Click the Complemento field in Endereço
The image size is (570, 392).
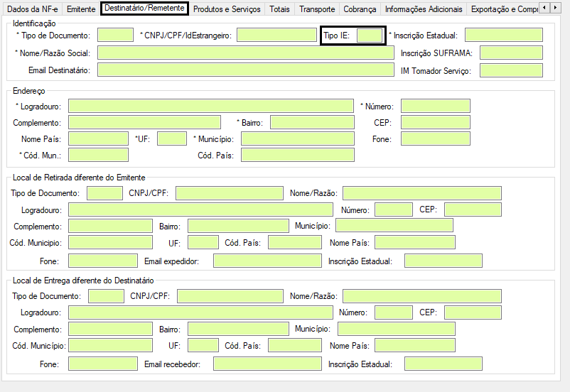[144, 122]
